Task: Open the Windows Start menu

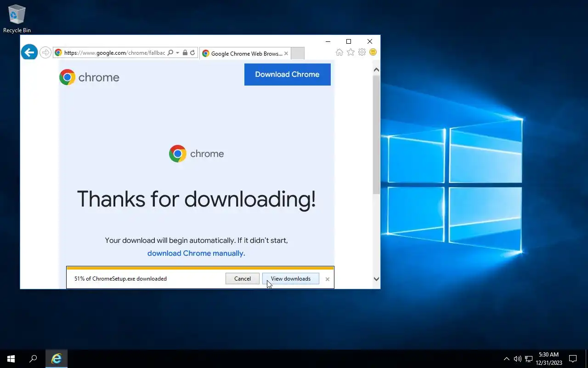Action: pos(11,359)
